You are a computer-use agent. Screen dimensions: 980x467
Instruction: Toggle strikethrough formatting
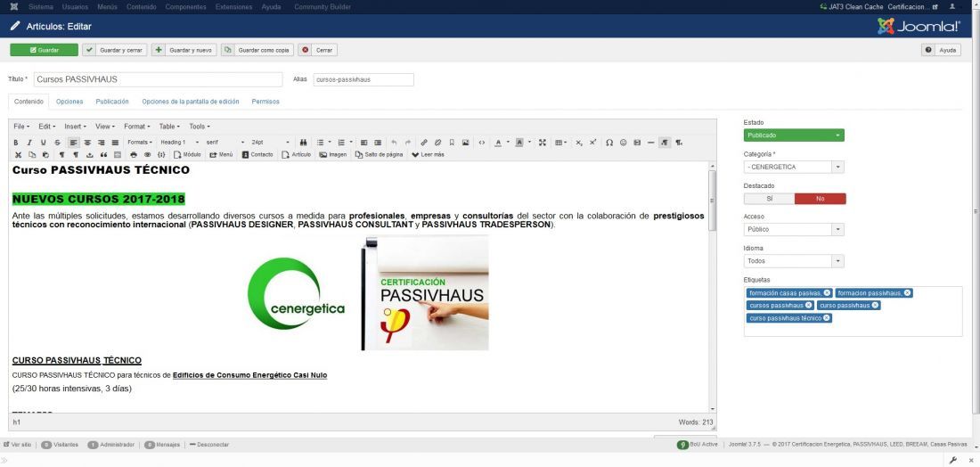[x=57, y=143]
